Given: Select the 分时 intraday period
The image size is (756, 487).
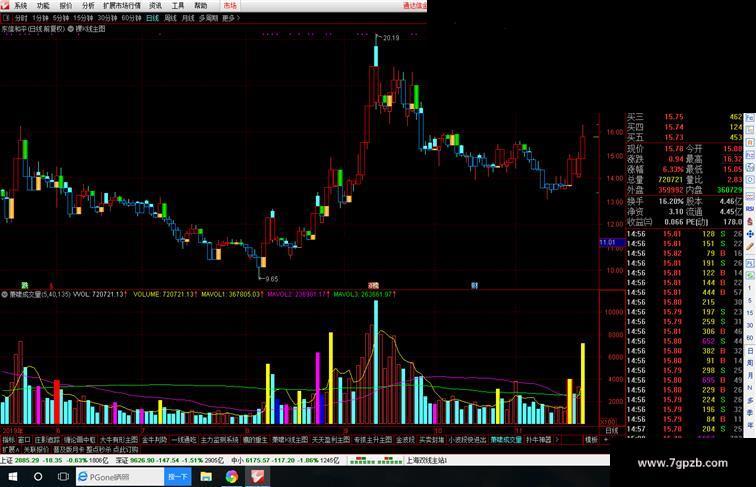Looking at the screenshot, I should pyautogui.click(x=21, y=18).
